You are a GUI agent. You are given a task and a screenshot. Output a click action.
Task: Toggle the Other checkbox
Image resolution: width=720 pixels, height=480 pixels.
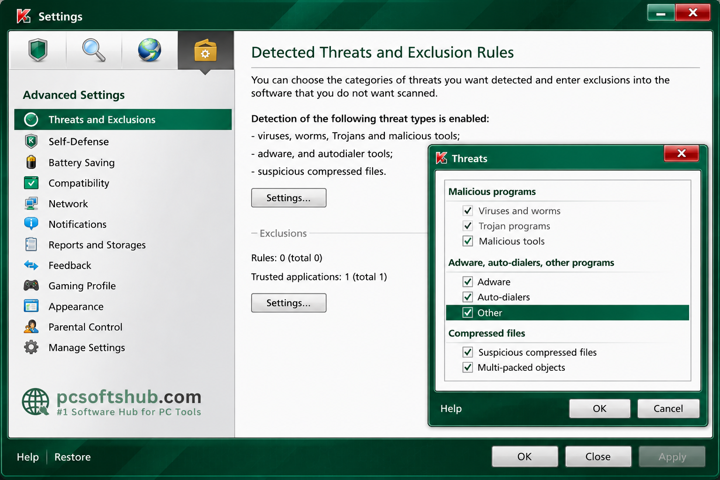(x=468, y=313)
